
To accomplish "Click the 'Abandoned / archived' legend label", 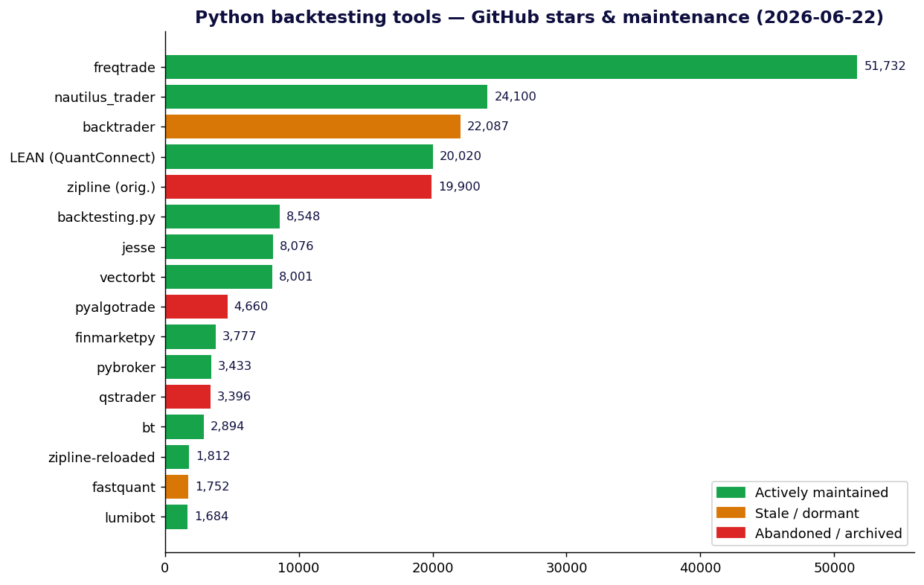I will 829,534.
